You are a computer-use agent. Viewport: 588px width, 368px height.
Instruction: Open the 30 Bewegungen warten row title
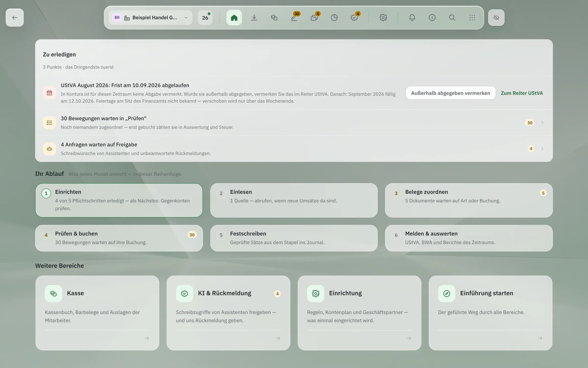click(103, 118)
